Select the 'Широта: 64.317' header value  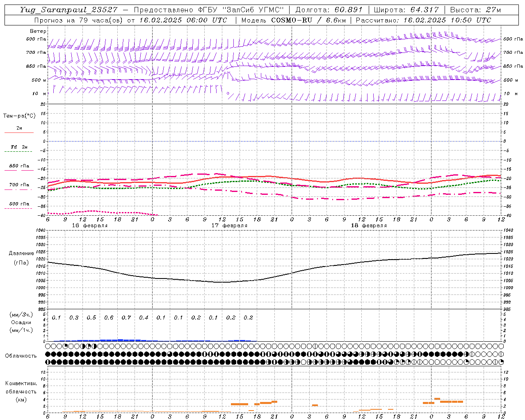pos(406,10)
